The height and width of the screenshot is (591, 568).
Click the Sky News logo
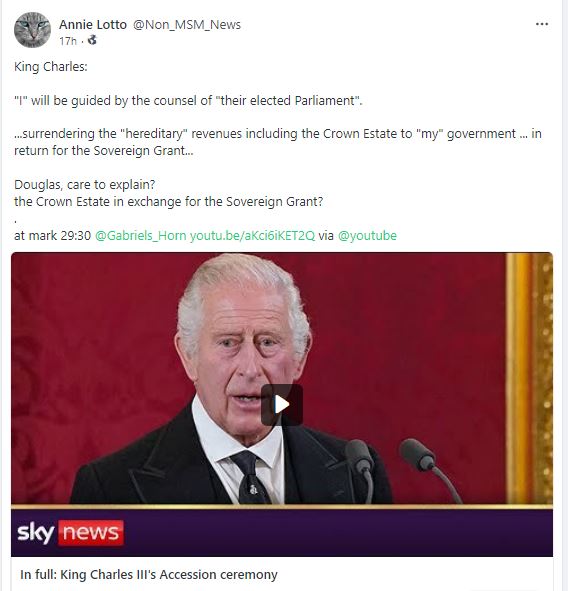pos(70,533)
